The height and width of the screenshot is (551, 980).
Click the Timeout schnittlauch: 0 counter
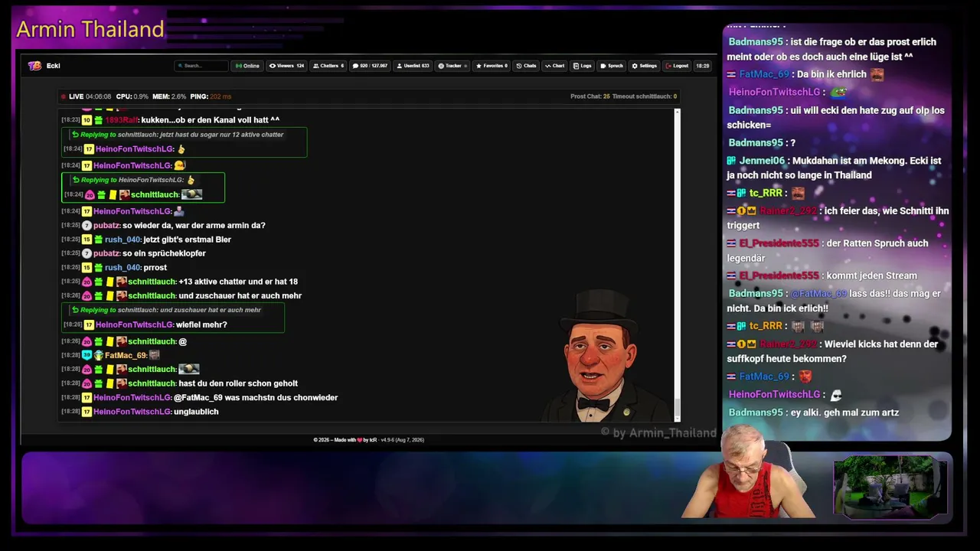tap(645, 96)
